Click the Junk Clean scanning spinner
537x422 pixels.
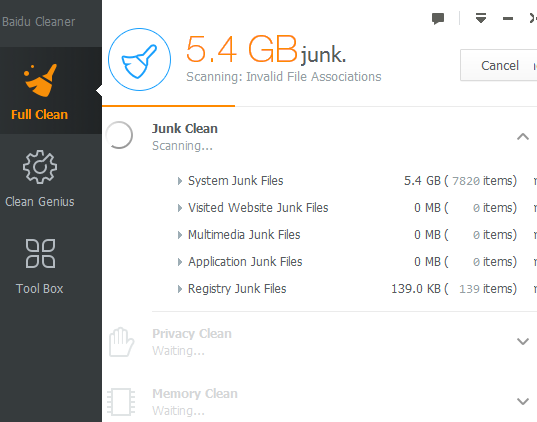pos(119,135)
